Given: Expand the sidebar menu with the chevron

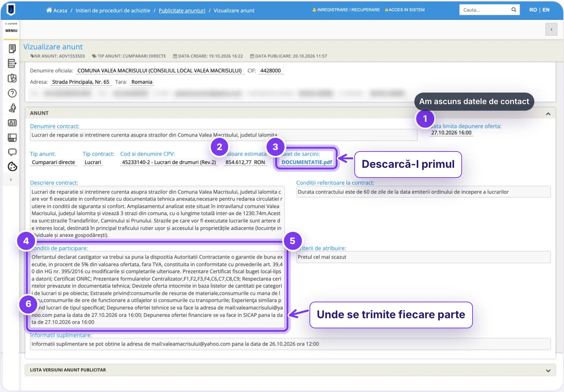Looking at the screenshot, I should 11,179.
